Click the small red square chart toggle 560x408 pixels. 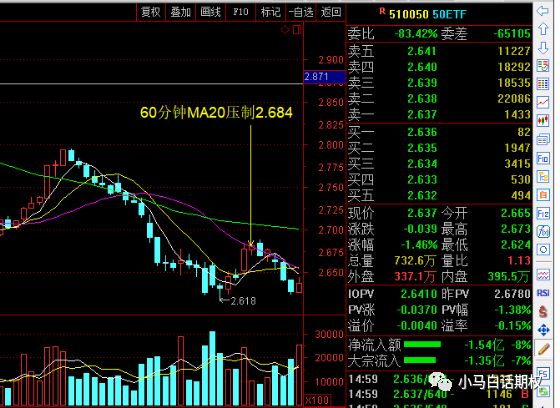tap(297, 30)
